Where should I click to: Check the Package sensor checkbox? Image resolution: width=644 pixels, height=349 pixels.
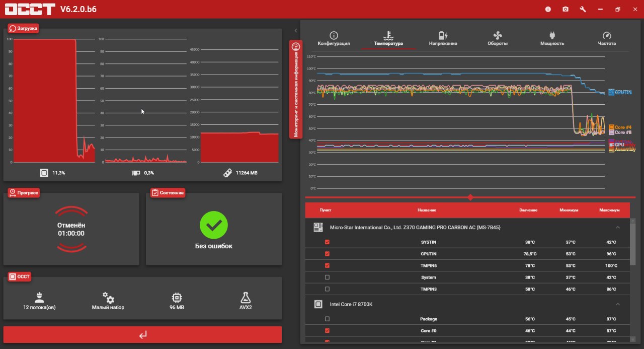(328, 319)
